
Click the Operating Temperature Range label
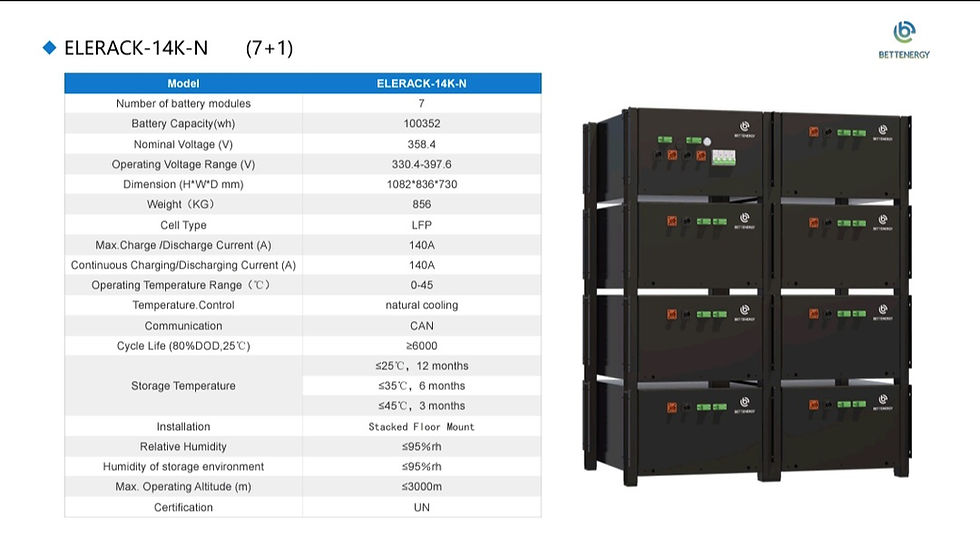click(x=181, y=285)
